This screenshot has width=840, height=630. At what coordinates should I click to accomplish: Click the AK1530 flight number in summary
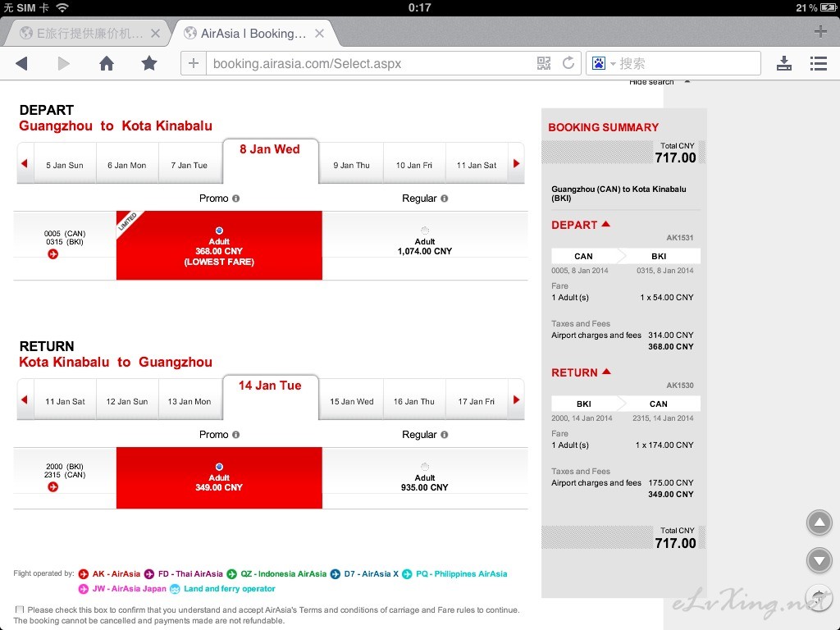[x=680, y=386]
